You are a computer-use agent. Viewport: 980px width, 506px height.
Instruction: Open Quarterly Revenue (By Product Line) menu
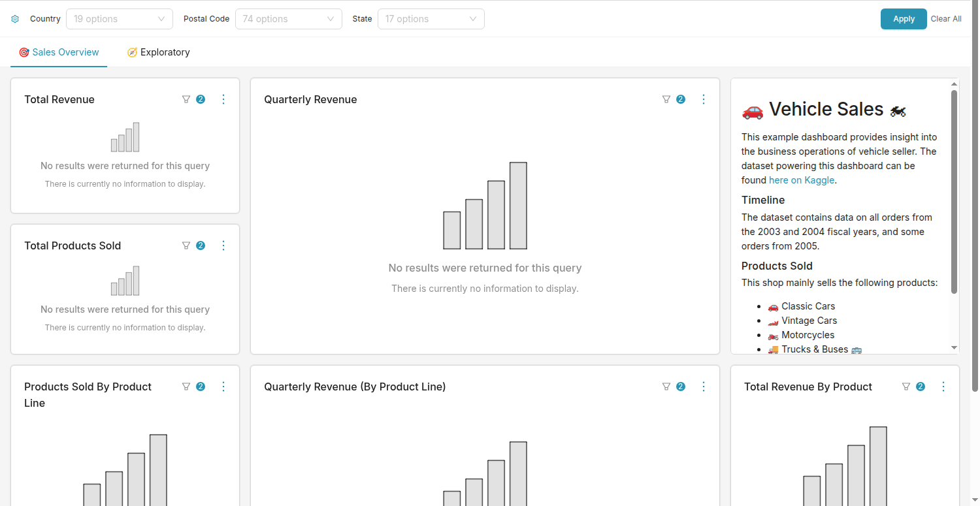click(704, 387)
